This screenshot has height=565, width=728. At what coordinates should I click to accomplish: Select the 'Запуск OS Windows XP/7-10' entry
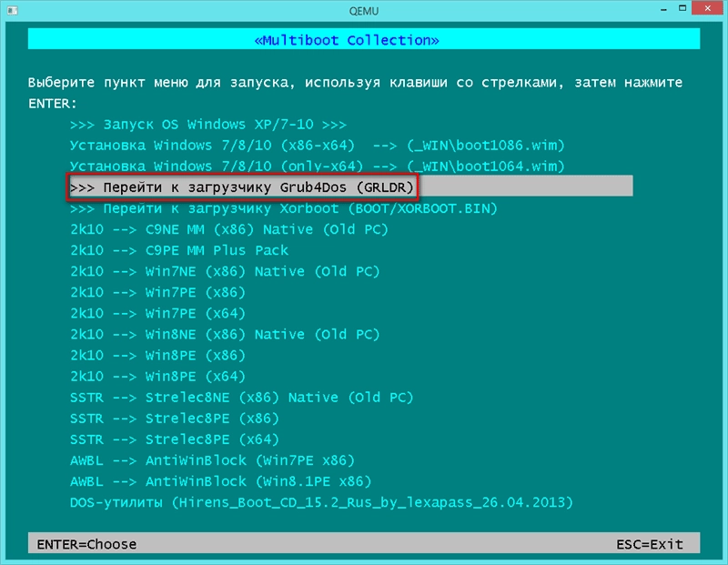[x=208, y=125]
